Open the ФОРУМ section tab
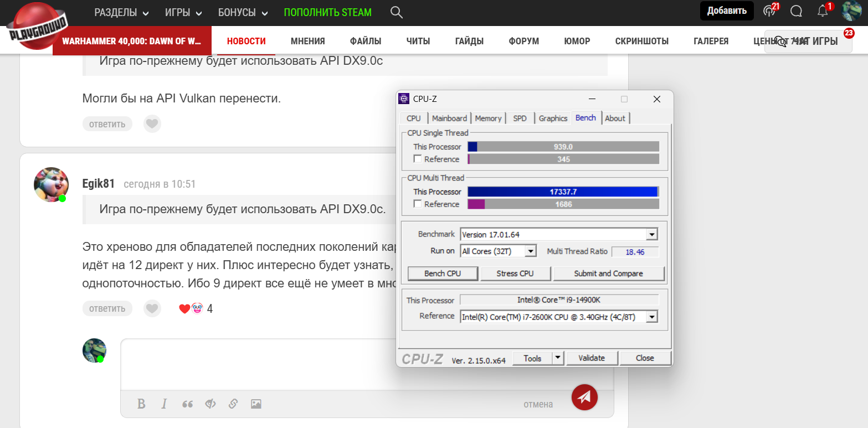Screen dimensions: 868x428 point(524,41)
